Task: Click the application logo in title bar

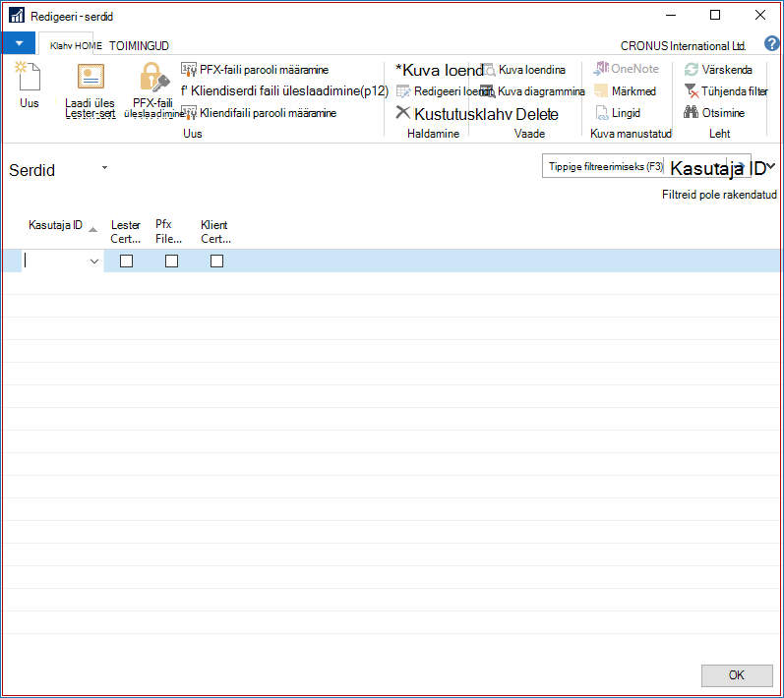Action: (x=17, y=15)
